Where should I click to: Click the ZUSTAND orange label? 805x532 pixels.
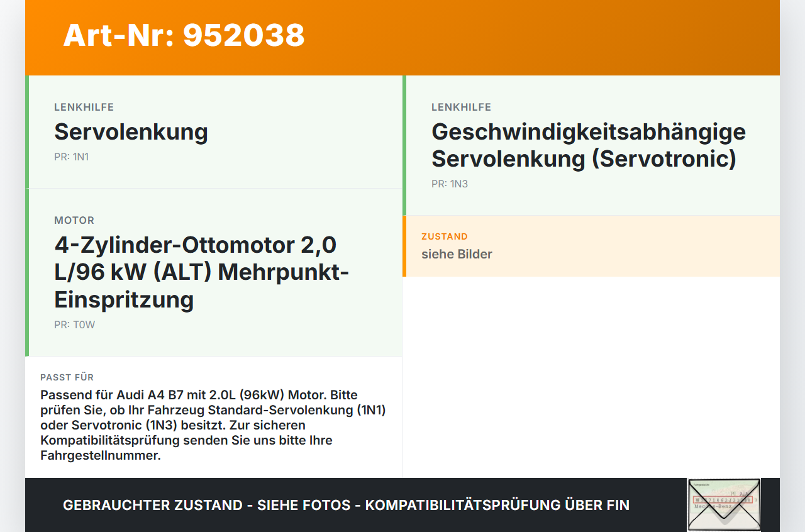[445, 236]
